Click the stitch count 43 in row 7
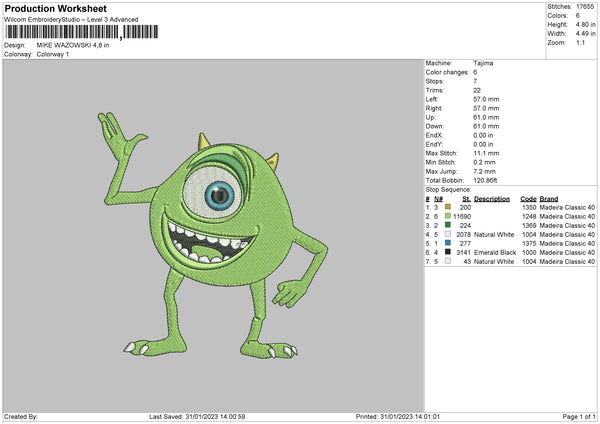 click(467, 262)
